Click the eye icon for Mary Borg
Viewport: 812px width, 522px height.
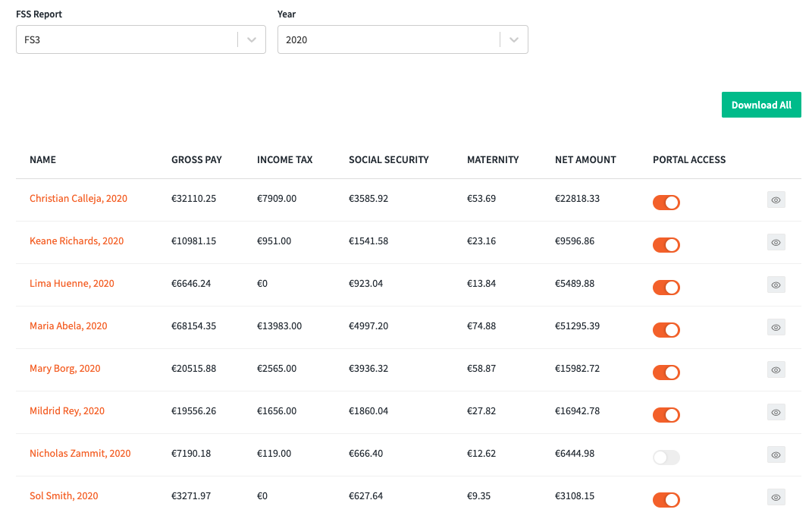776,369
